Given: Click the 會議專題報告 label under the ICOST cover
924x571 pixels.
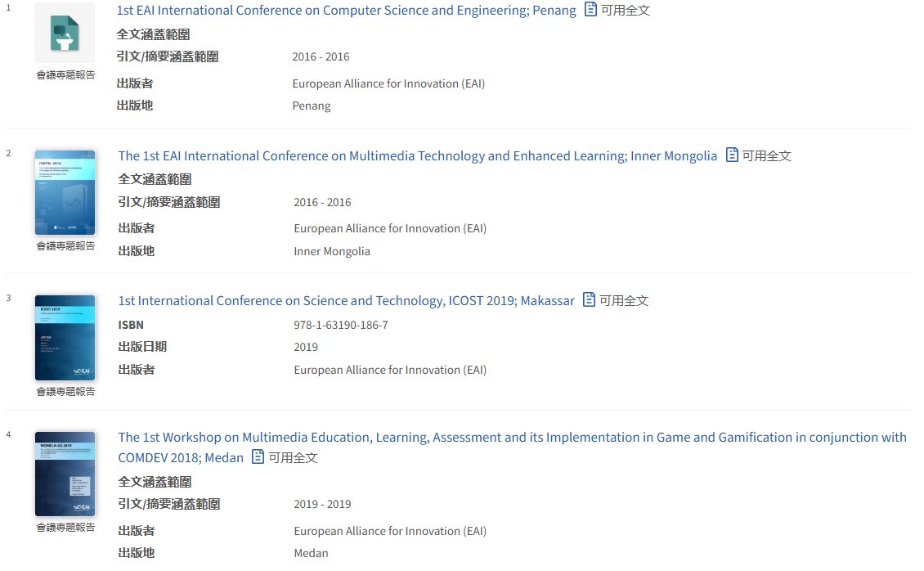Looking at the screenshot, I should (65, 392).
